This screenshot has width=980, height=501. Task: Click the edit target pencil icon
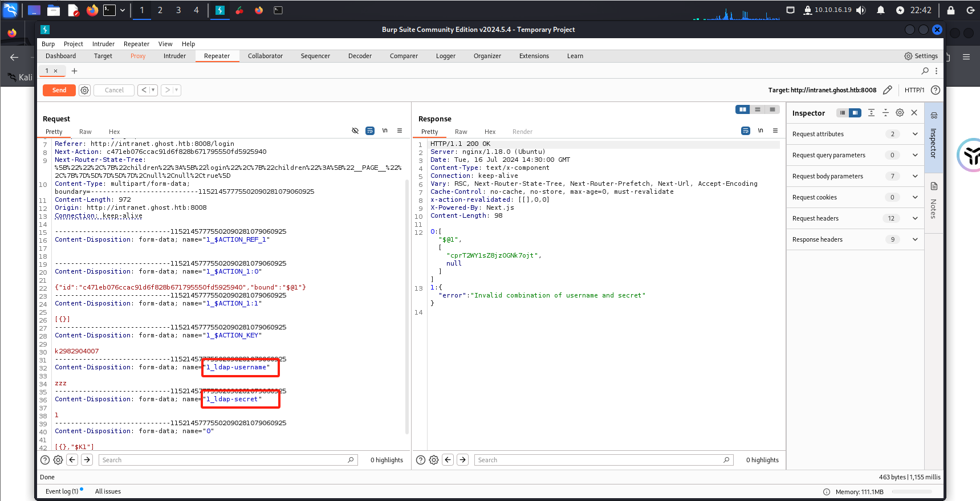[x=887, y=90]
